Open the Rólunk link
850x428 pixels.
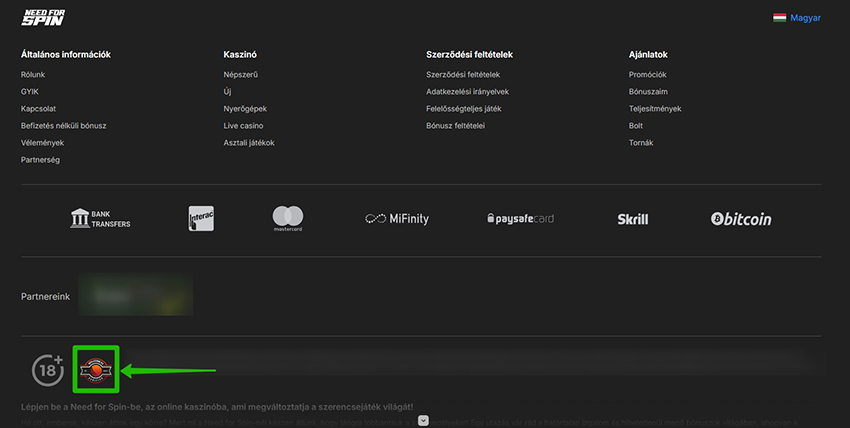coord(33,74)
